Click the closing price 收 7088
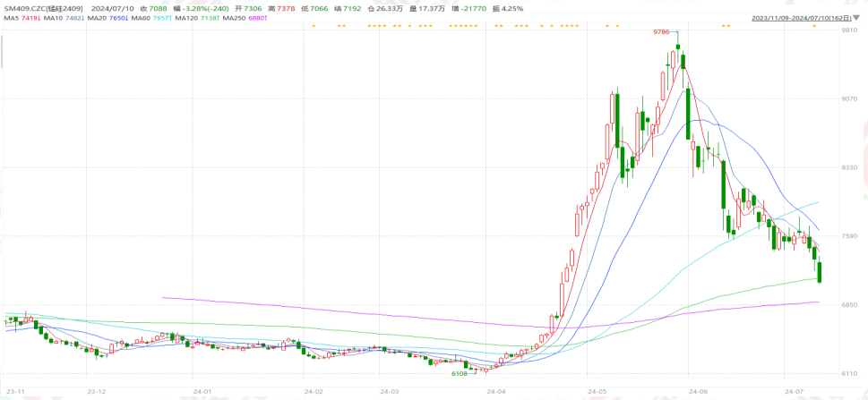Screen dimensions: 868x400 click(153, 9)
